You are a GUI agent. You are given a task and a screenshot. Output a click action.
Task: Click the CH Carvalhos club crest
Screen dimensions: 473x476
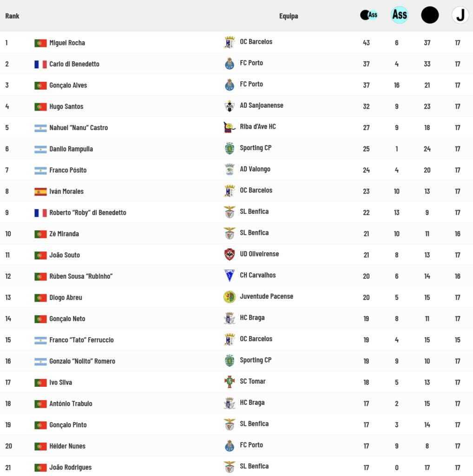tap(230, 276)
